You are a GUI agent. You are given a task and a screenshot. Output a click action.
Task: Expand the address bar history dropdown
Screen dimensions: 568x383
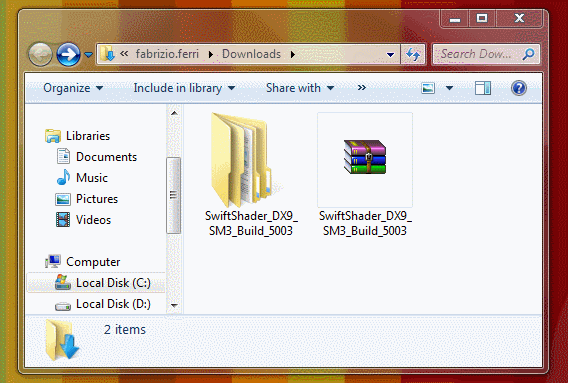pyautogui.click(x=390, y=55)
